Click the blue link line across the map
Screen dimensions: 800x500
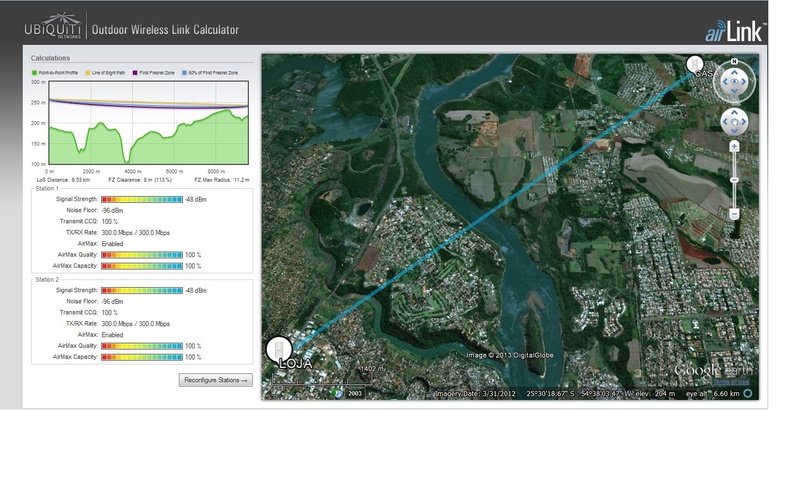[x=492, y=212]
